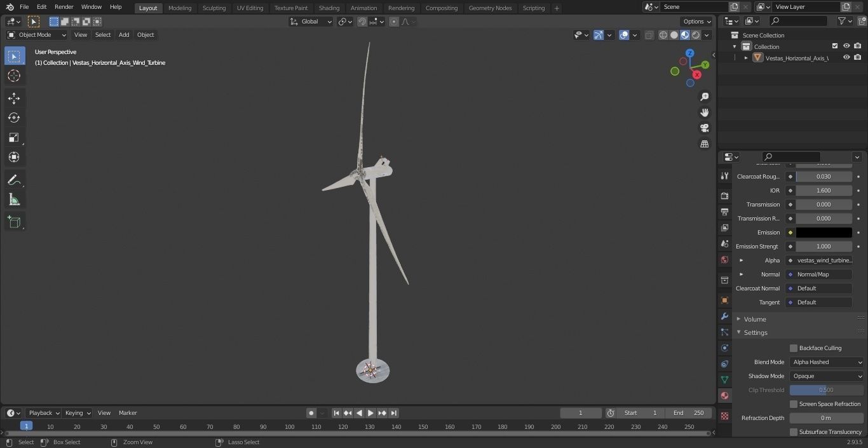Image resolution: width=868 pixels, height=448 pixels.
Task: Open the Playback dropdown
Action: point(43,413)
